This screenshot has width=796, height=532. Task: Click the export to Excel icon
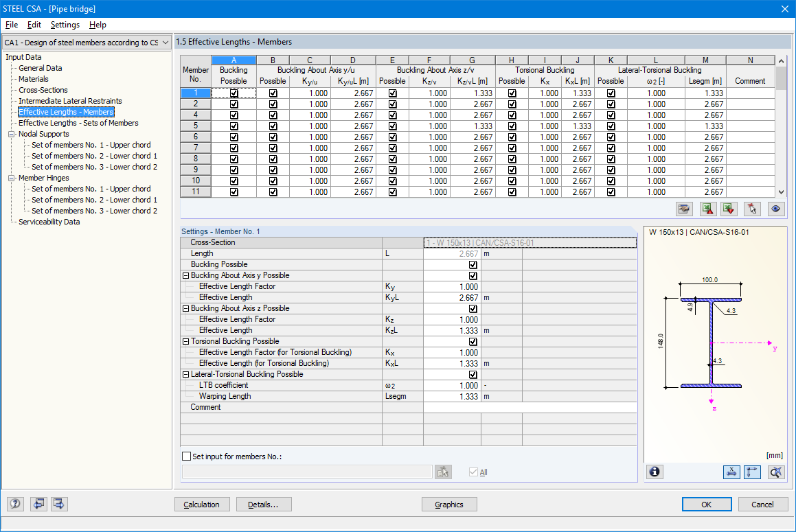click(x=707, y=209)
